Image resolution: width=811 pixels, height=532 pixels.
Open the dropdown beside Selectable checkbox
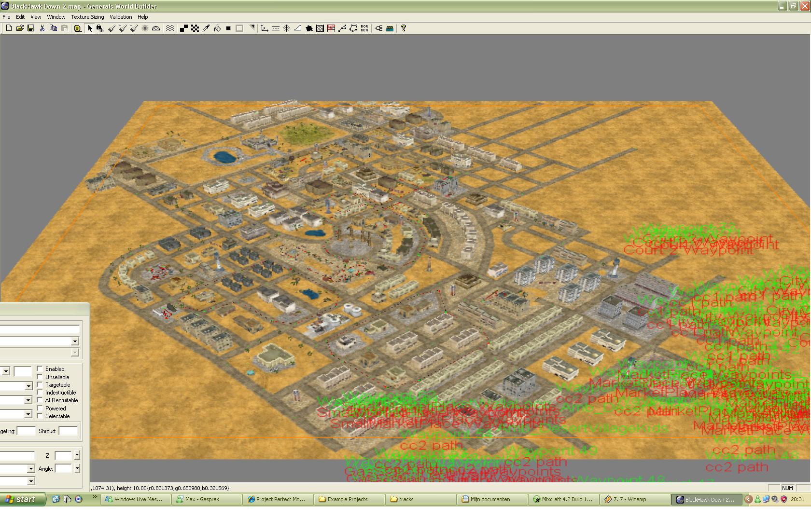(28, 414)
